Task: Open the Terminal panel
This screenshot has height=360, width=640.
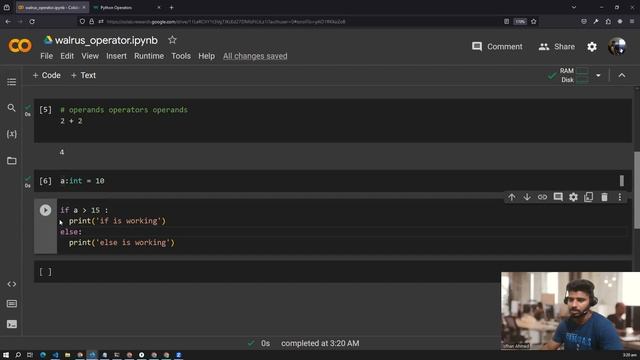Action: [11, 324]
